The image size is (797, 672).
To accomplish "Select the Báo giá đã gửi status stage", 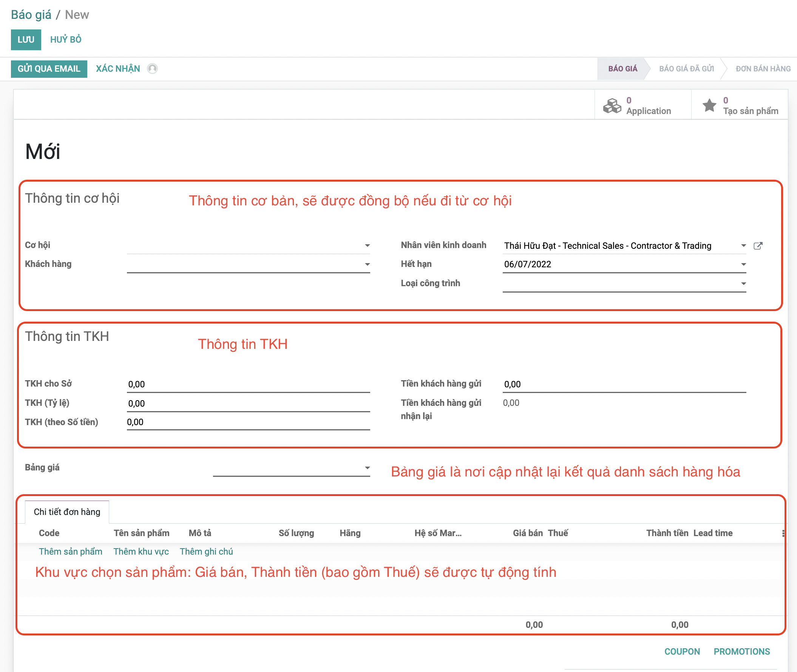I will tap(686, 69).
